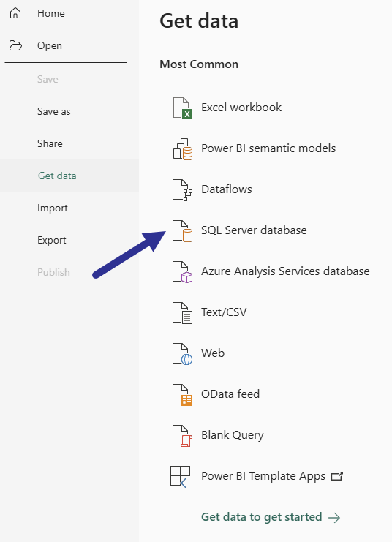Click the Azure Analysis Services cube icon
The height and width of the screenshot is (542, 392).
point(182,271)
